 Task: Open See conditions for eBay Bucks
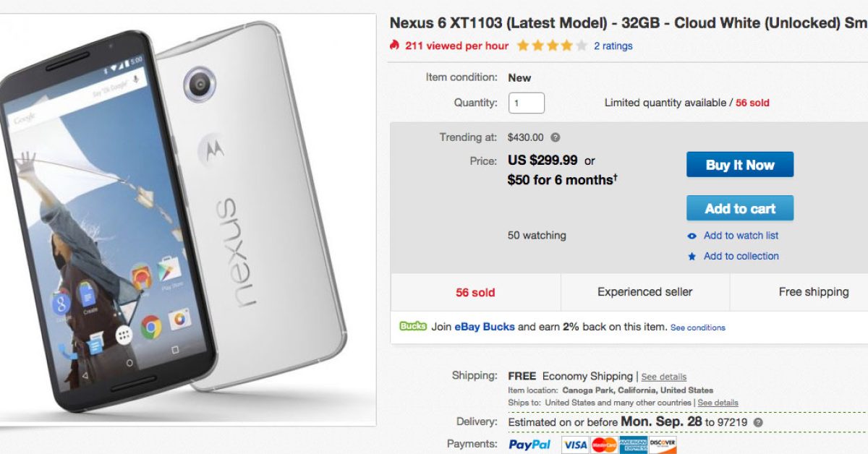[x=698, y=327]
